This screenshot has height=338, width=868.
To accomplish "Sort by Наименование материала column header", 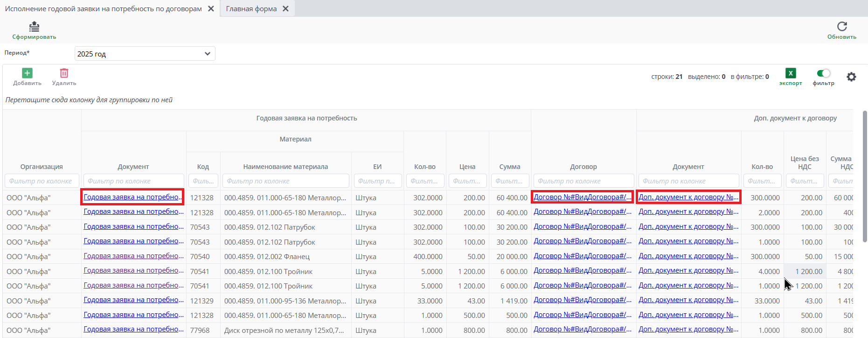I will point(285,167).
